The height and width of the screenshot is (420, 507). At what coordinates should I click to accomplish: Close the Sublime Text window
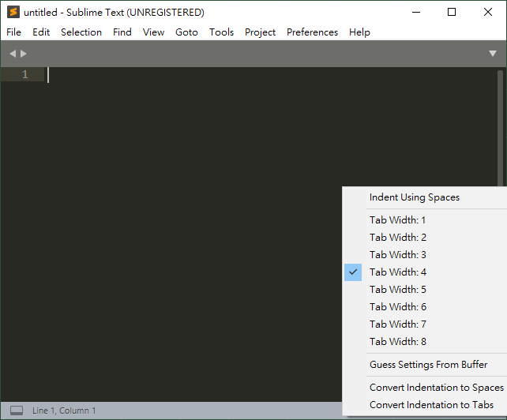coord(488,12)
